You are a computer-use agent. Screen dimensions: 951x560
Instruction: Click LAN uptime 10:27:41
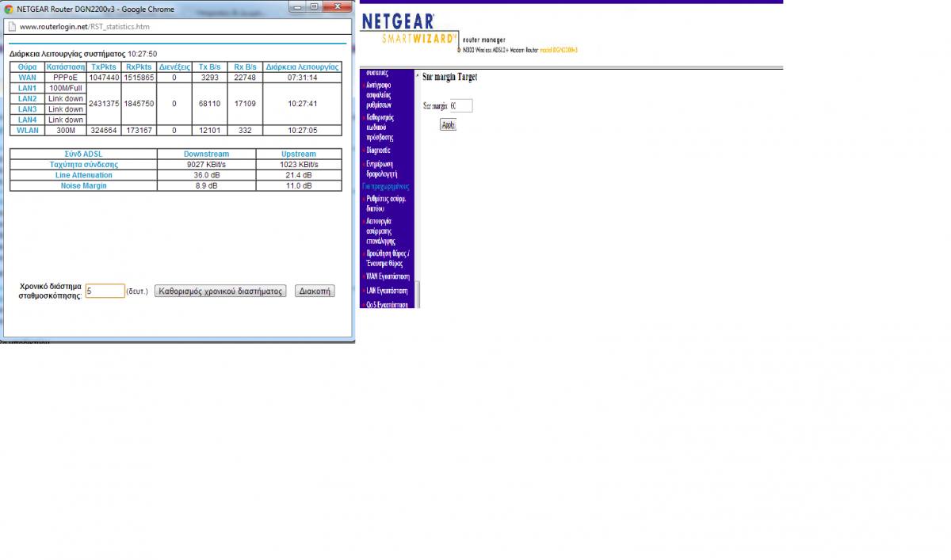click(303, 104)
